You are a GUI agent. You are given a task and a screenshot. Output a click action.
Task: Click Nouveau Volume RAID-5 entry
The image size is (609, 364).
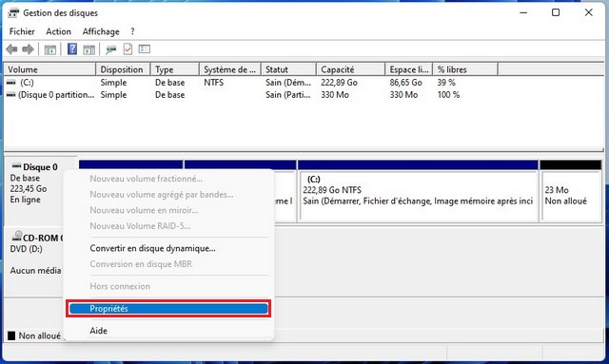coord(140,226)
